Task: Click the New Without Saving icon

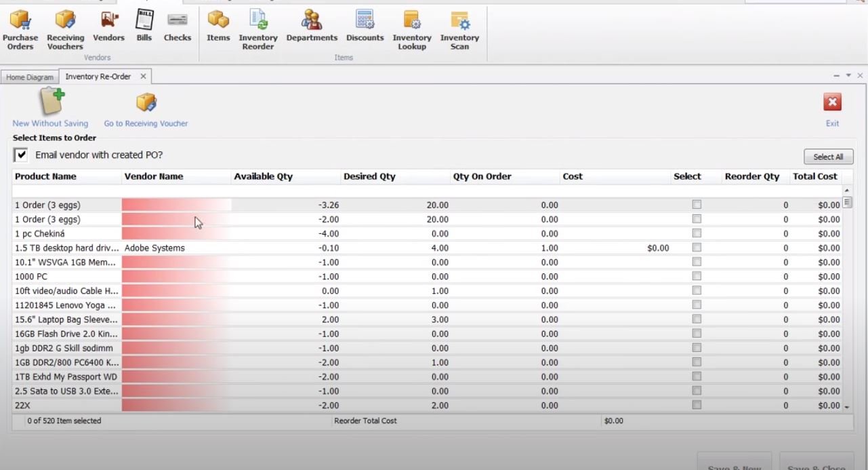Action: pos(51,109)
